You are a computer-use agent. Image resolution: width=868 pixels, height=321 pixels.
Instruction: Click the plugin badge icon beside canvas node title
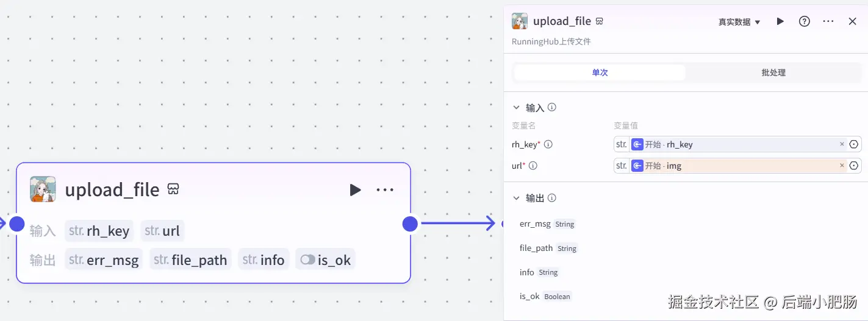[173, 189]
